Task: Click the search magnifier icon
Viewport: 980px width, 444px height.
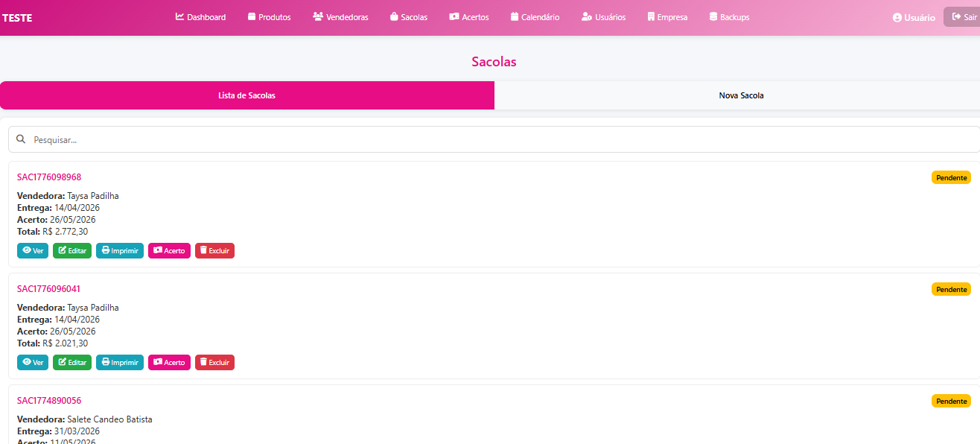Action: (x=21, y=139)
